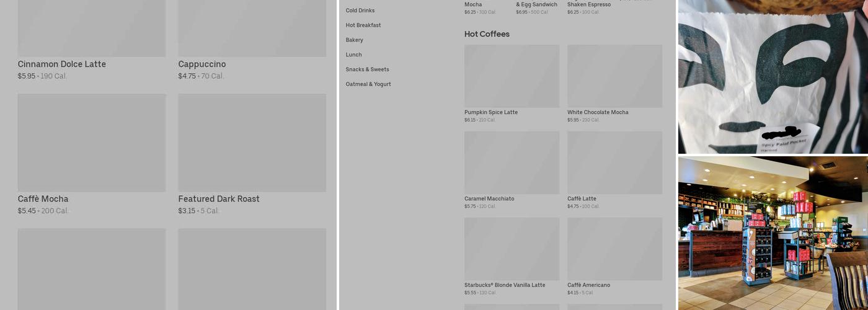Click the Caffè Mocha image placeholder
The height and width of the screenshot is (310, 868).
coord(92,143)
